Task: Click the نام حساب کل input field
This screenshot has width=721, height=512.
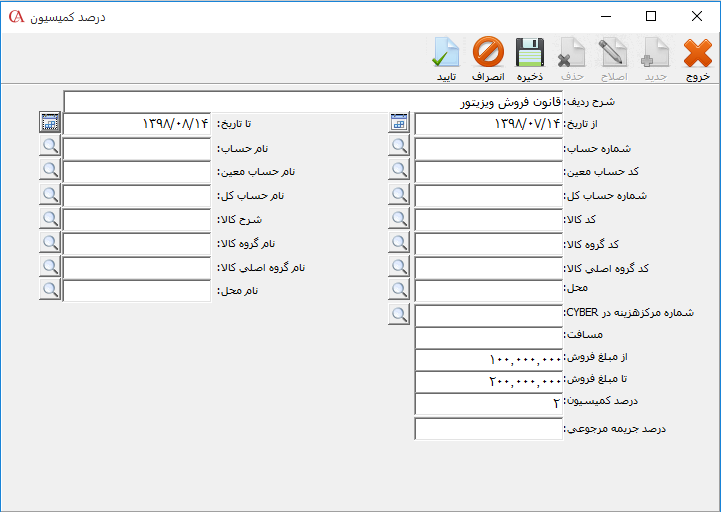Action: click(x=137, y=196)
